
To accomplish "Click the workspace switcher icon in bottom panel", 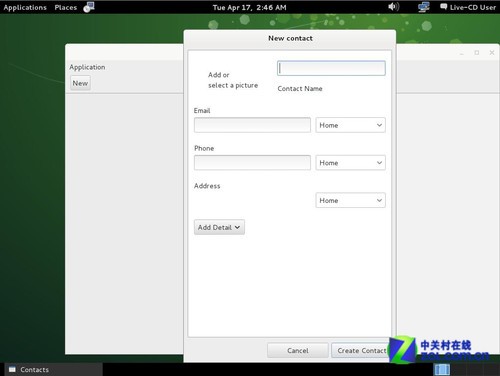I will (x=442, y=369).
